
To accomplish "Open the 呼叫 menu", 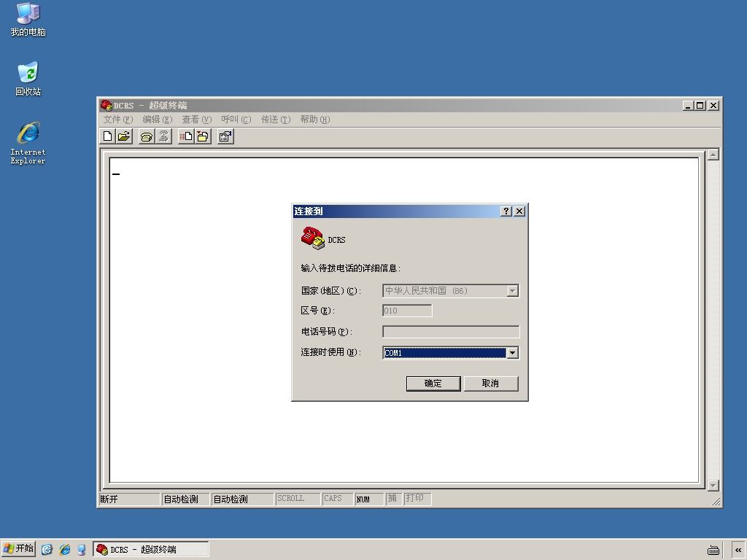I will [236, 120].
